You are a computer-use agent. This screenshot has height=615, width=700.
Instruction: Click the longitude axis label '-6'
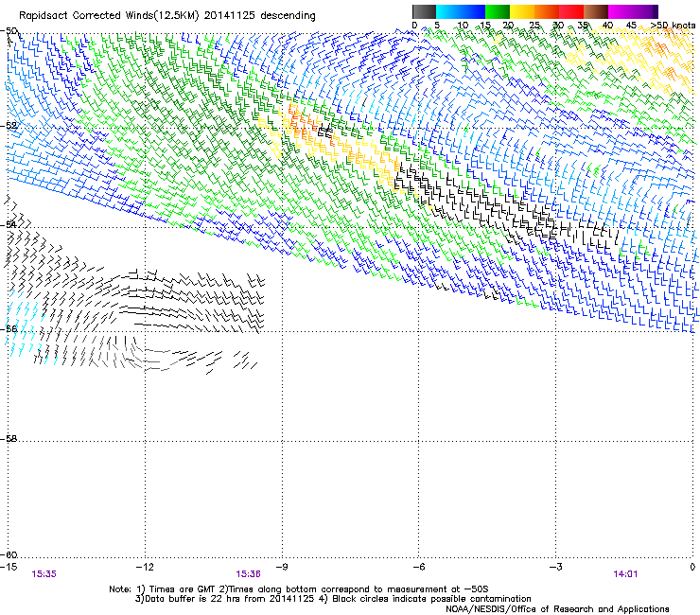pos(419,567)
